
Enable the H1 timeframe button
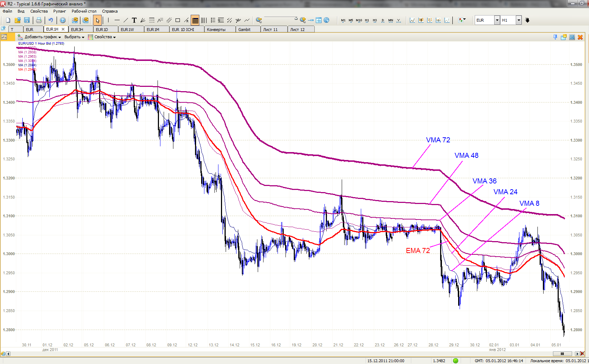click(367, 20)
